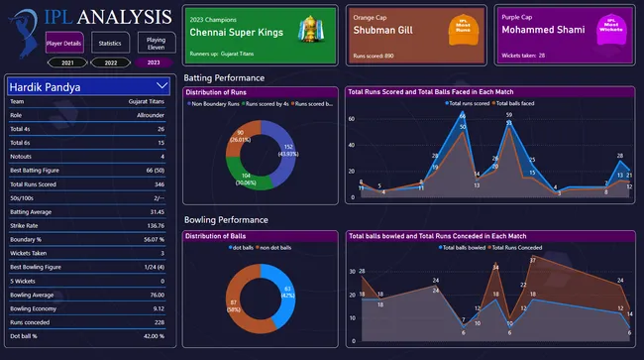The height and width of the screenshot is (360, 644).
Task: Select the 2021 season filter
Action: 67,62
